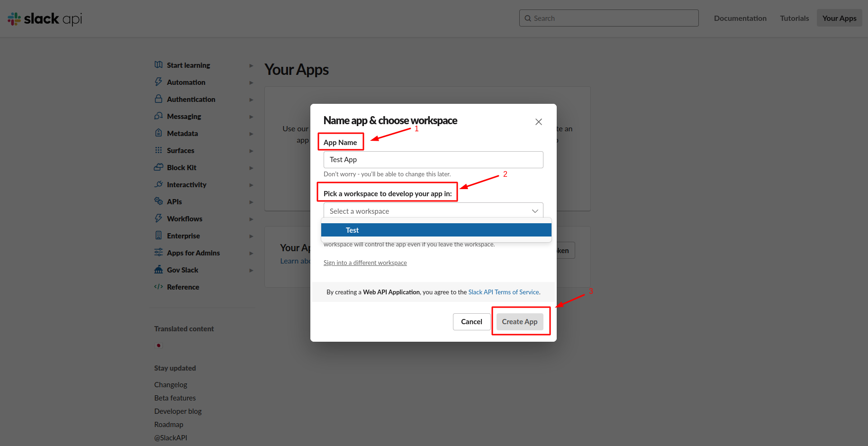This screenshot has height=446, width=868.
Task: Click Sign into a different workspace link
Action: point(365,263)
